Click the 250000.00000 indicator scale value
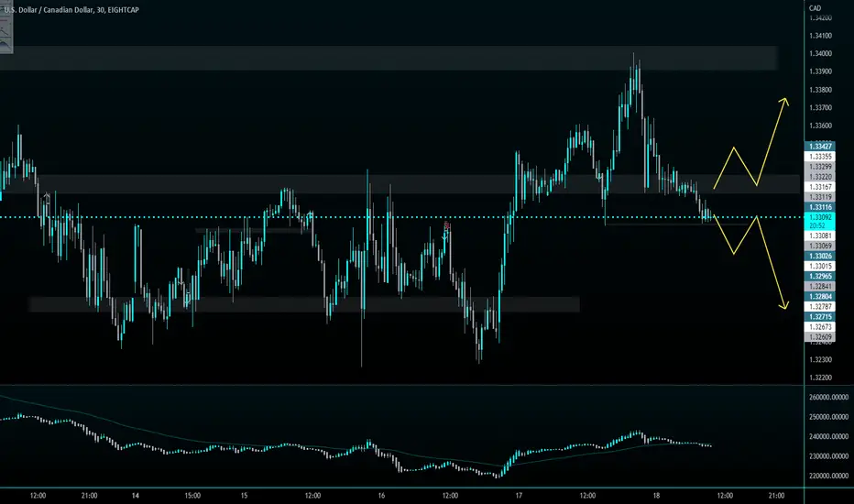This screenshot has width=854, height=504. (828, 417)
